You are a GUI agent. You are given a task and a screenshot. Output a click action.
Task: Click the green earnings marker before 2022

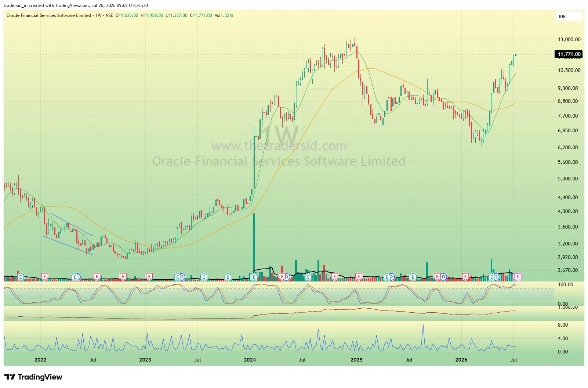pos(21,276)
